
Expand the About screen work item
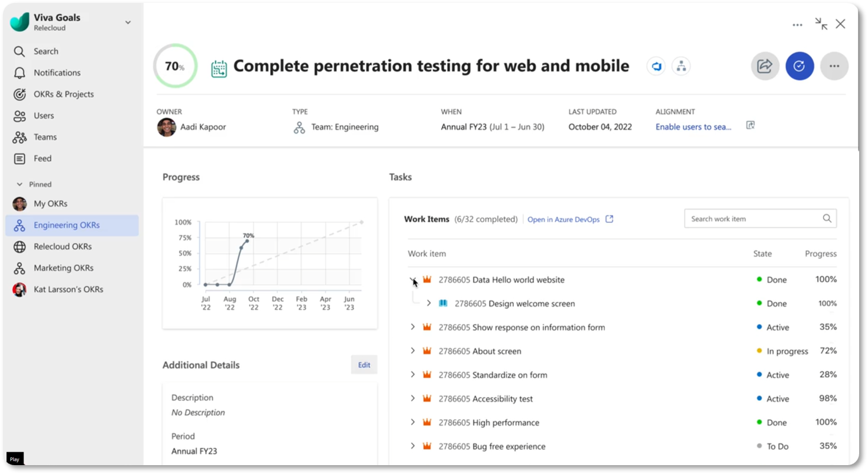413,351
